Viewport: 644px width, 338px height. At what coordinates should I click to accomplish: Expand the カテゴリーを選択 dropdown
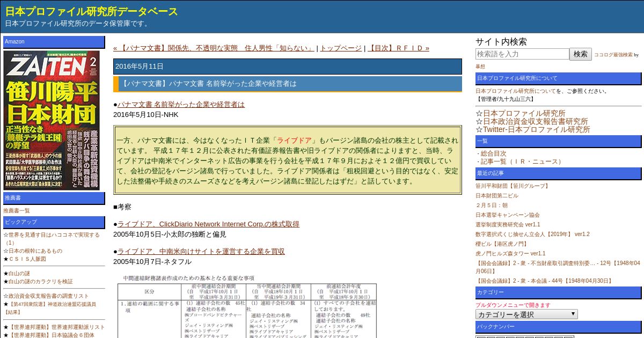coord(526,314)
